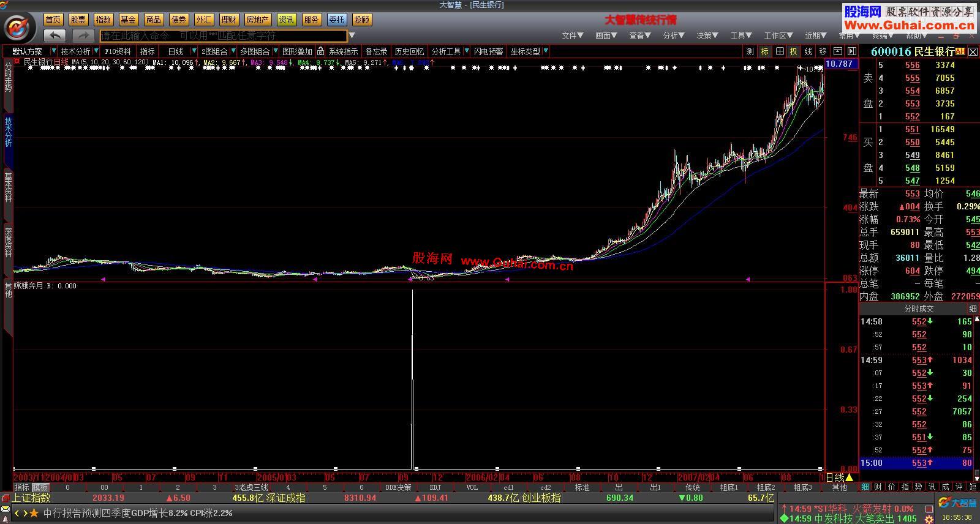
Task: Expand the 技术分析 dropdown arrow
Action: (96, 51)
